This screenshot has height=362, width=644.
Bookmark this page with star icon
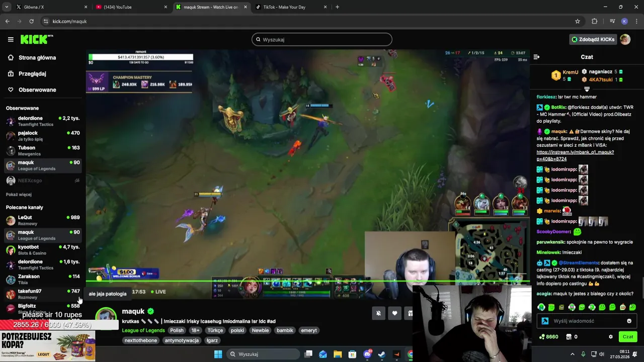tap(578, 21)
